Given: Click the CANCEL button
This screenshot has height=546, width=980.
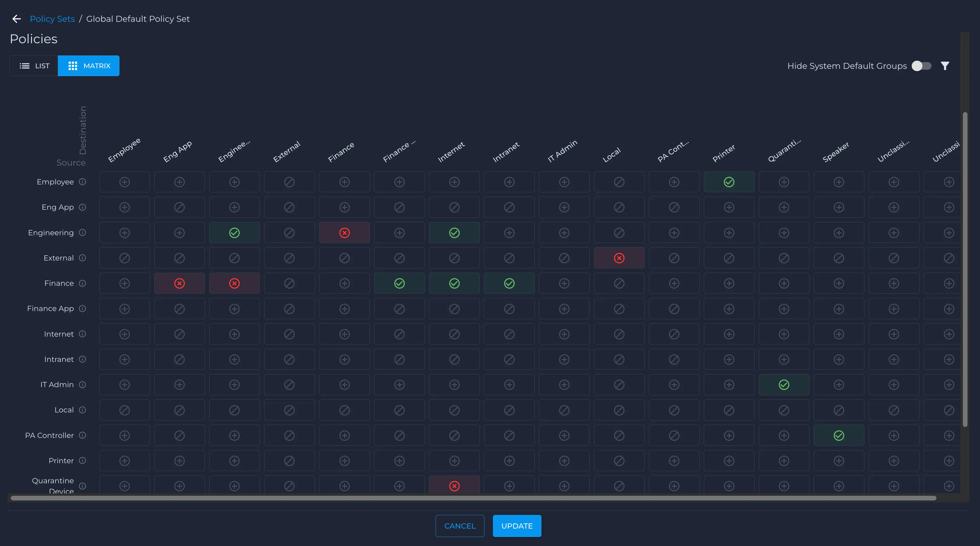Looking at the screenshot, I should tap(459, 526).
